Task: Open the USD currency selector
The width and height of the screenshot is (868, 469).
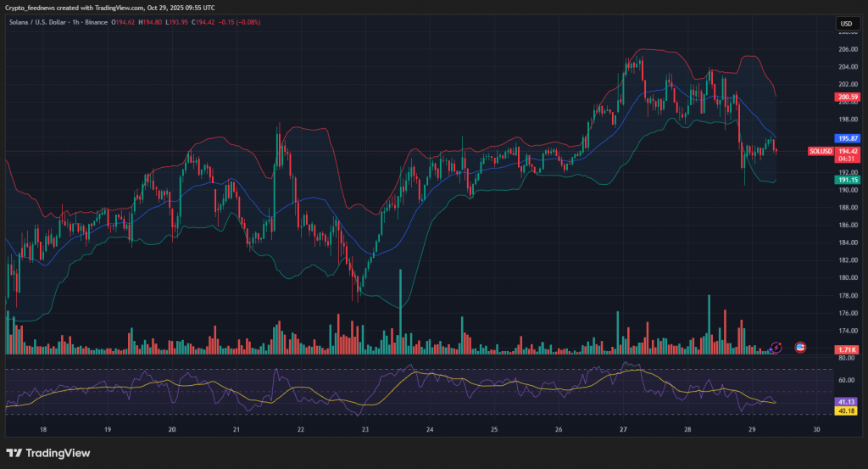Action: pos(847,23)
